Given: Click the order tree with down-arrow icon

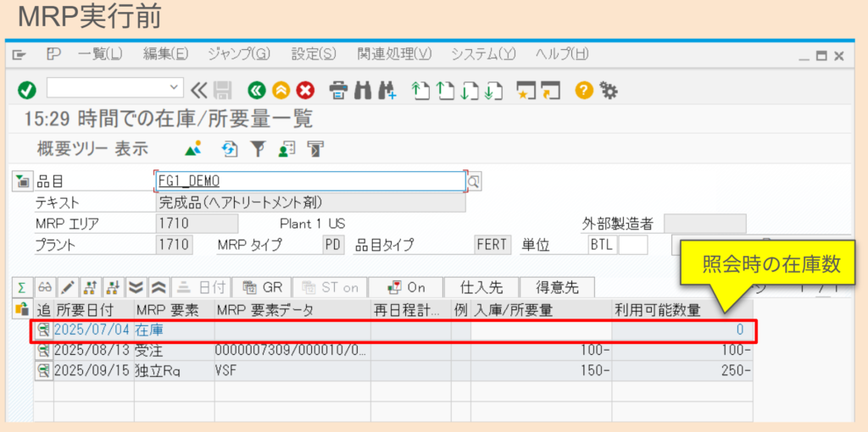Looking at the screenshot, I should point(114,287).
